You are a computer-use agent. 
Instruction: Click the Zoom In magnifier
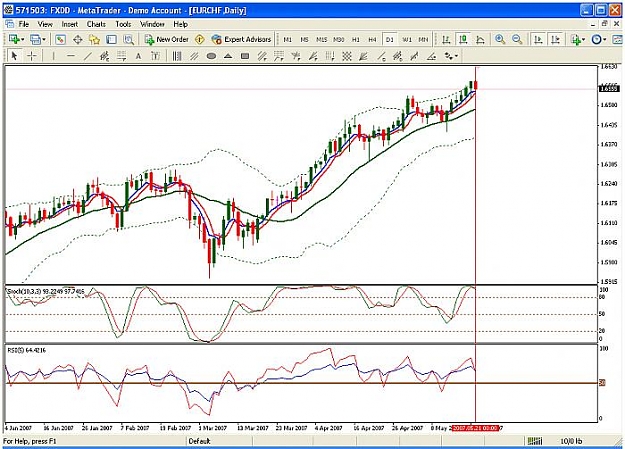(x=500, y=39)
